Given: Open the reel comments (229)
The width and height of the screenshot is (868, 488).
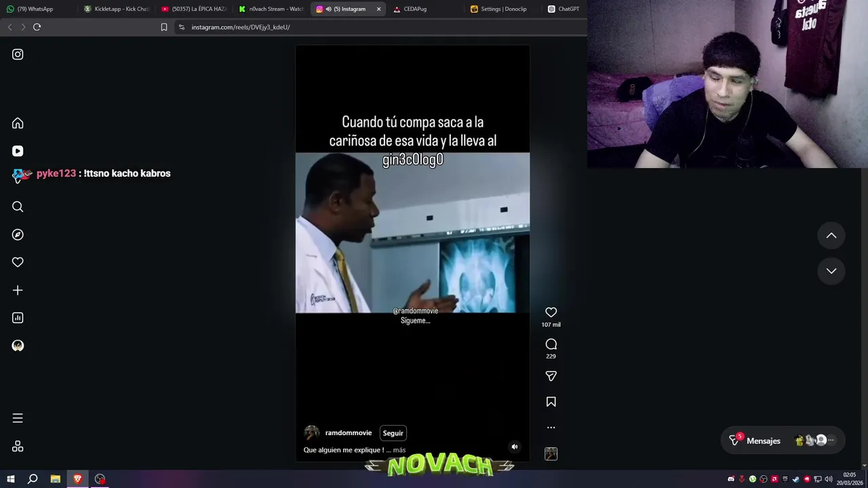Looking at the screenshot, I should coord(551,344).
